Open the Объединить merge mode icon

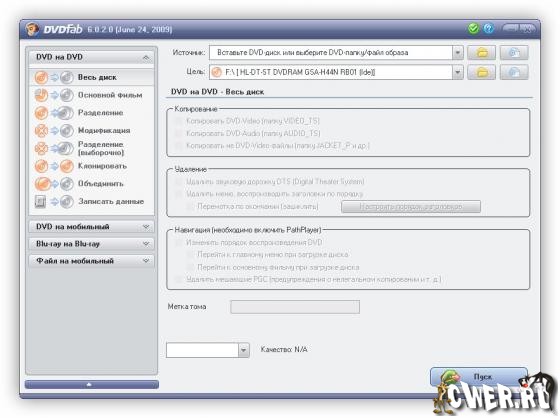pyautogui.click(x=54, y=184)
